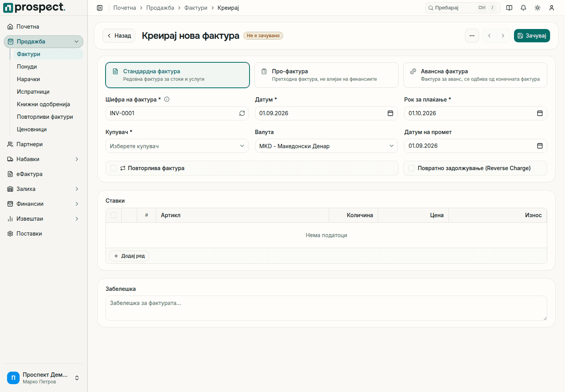Viewport: 565px width, 392px height.
Task: Open Почетна in sidebar
Action: click(44, 27)
